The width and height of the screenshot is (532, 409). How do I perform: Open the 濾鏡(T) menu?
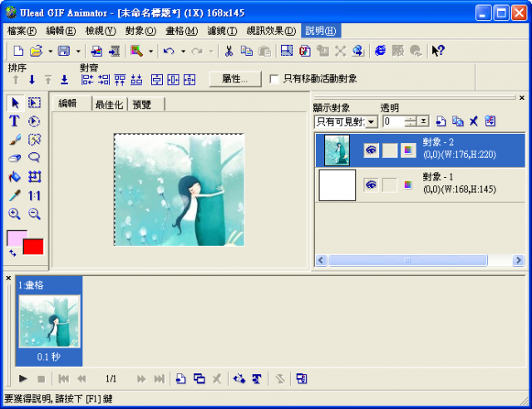222,31
